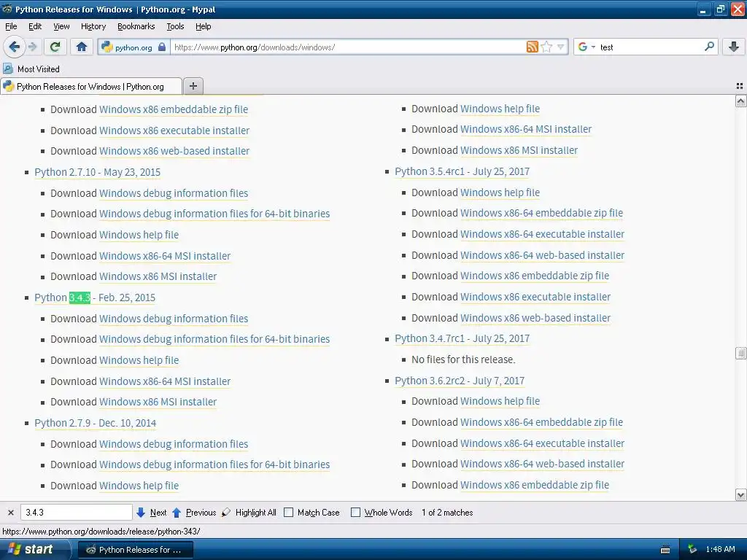Image resolution: width=747 pixels, height=560 pixels.
Task: Click the network system tray icon
Action: [692, 550]
